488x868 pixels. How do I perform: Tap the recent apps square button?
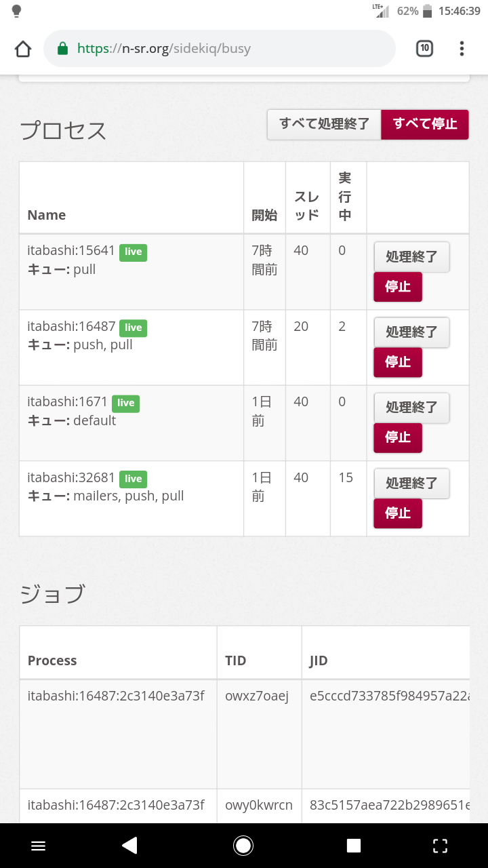pos(354,845)
